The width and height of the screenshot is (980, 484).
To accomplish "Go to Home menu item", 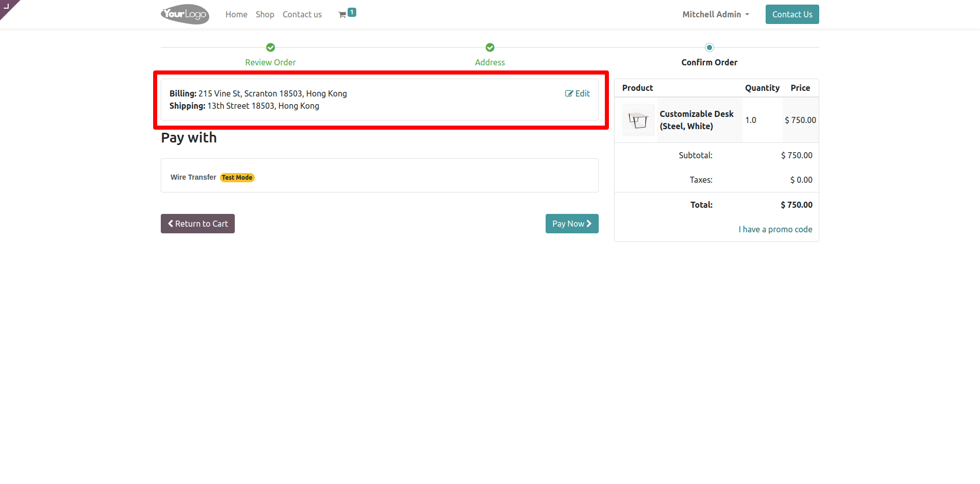I will tap(236, 14).
